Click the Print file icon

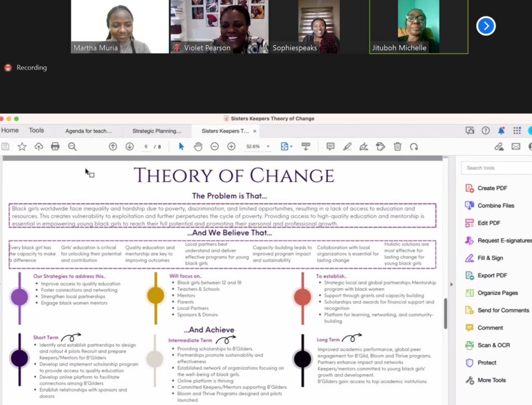click(55, 147)
